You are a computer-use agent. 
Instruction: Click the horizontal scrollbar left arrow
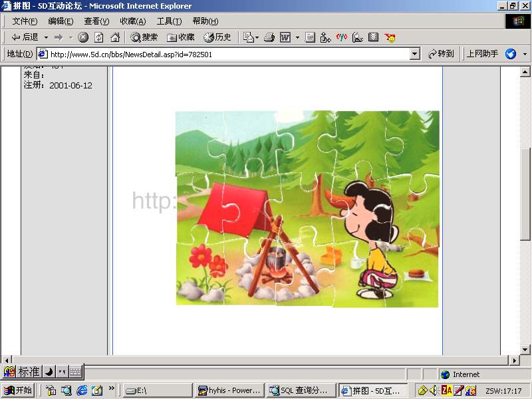pos(7,360)
